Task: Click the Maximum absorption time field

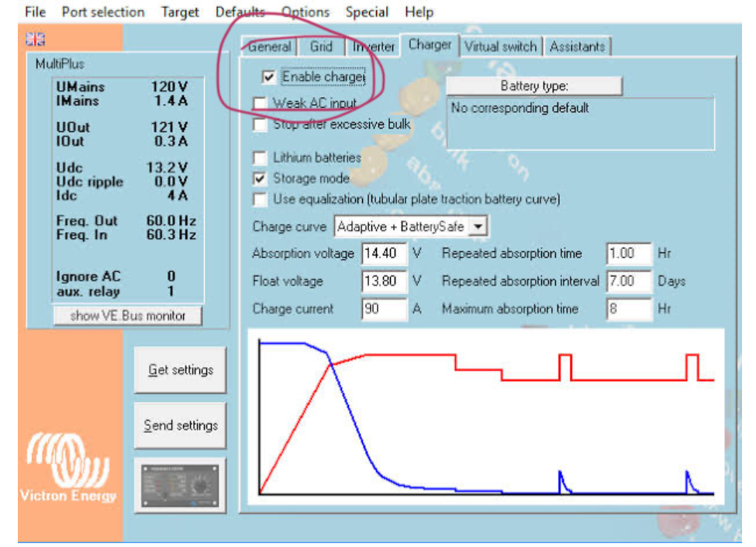Action: pyautogui.click(x=629, y=310)
